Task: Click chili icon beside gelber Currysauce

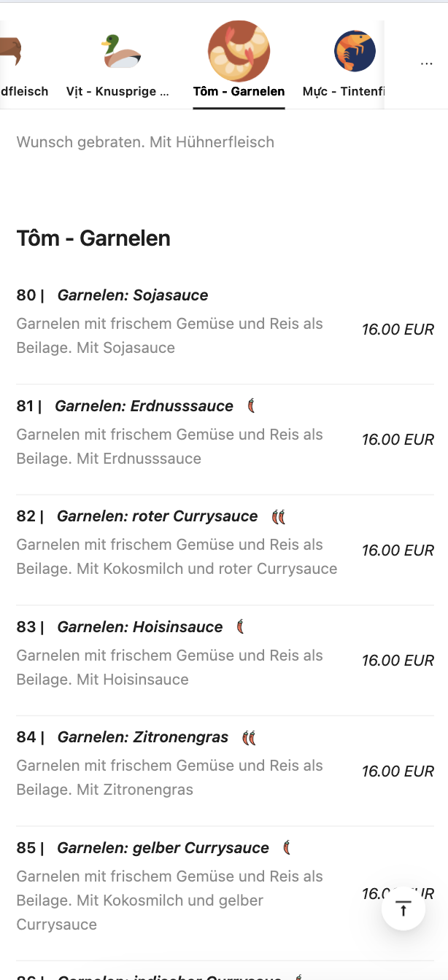Action: (x=287, y=848)
